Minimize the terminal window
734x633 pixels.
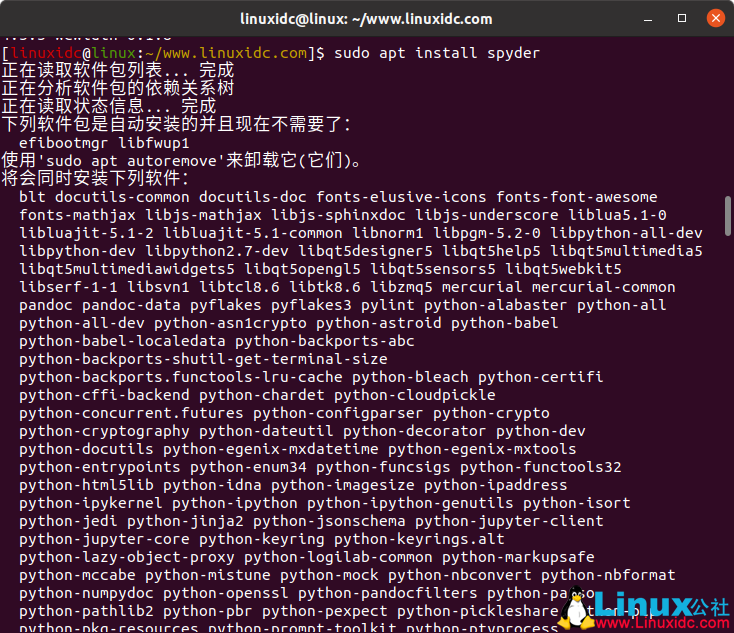click(648, 19)
